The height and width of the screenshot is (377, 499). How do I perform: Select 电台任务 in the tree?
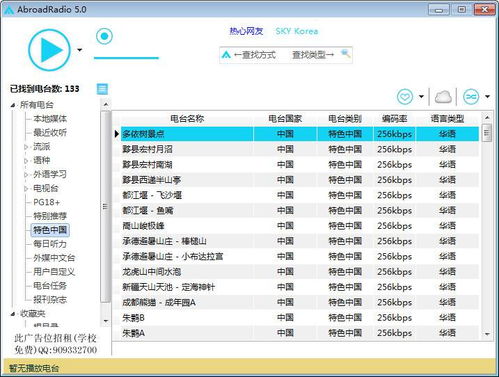tap(50, 286)
